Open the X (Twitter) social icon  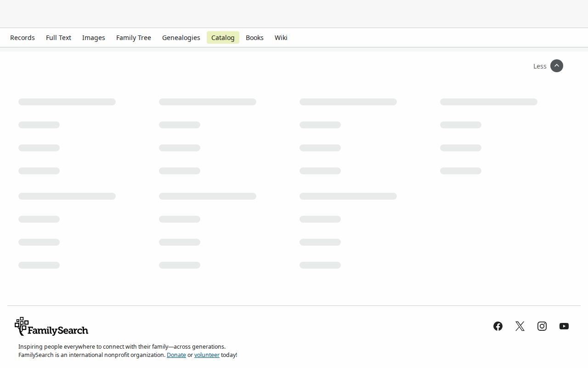(x=520, y=326)
